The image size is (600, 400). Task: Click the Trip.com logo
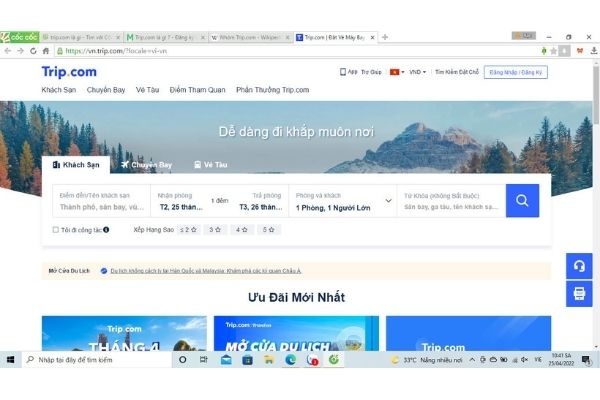pyautogui.click(x=69, y=72)
